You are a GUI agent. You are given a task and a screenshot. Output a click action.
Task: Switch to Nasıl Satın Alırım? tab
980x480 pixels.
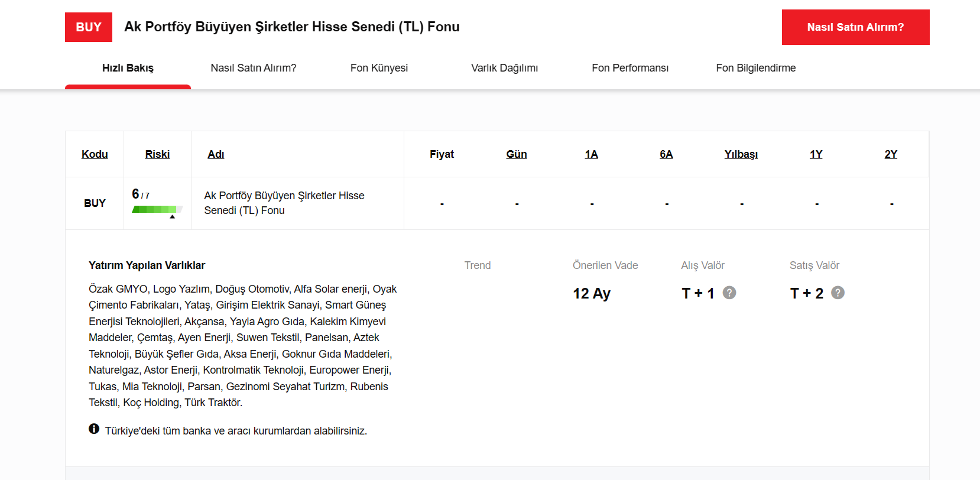point(254,68)
